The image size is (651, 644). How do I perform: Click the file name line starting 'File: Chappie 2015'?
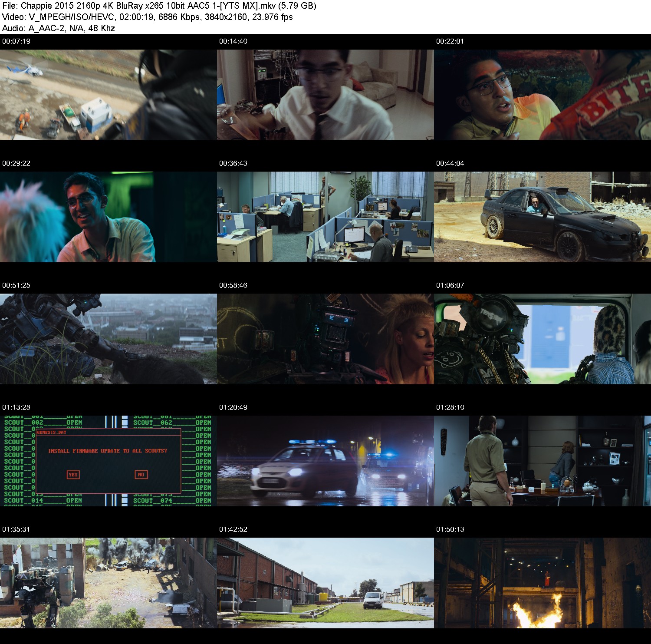coord(159,6)
